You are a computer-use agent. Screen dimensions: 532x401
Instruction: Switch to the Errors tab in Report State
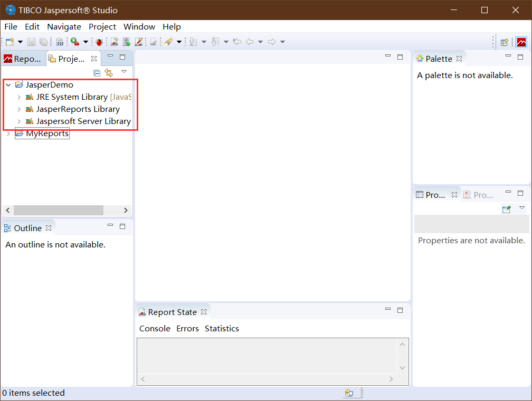[187, 328]
